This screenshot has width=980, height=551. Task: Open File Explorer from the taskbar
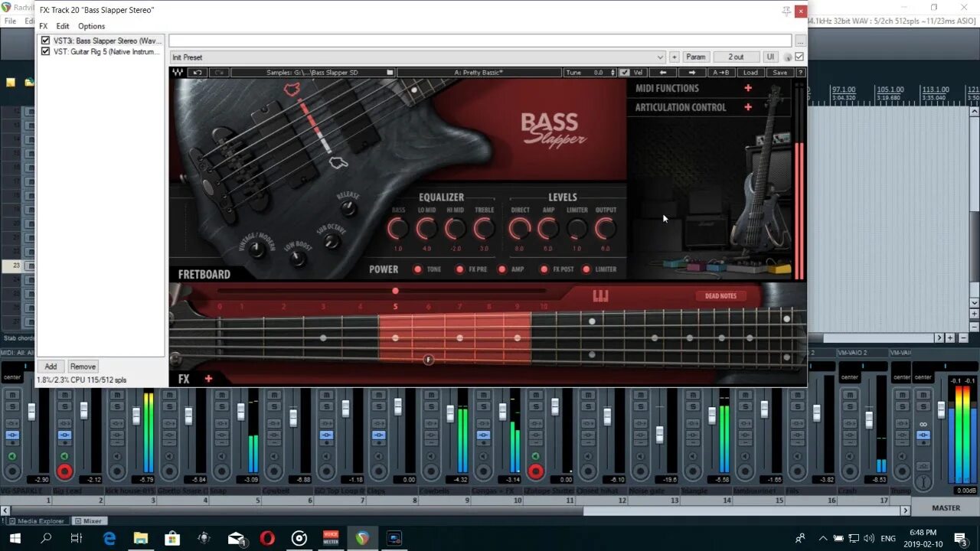[x=141, y=538]
